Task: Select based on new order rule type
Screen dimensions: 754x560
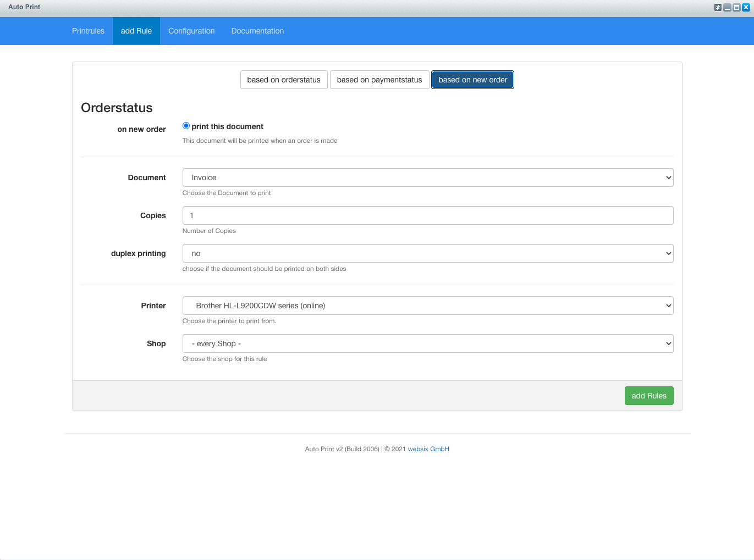Action: pyautogui.click(x=472, y=80)
